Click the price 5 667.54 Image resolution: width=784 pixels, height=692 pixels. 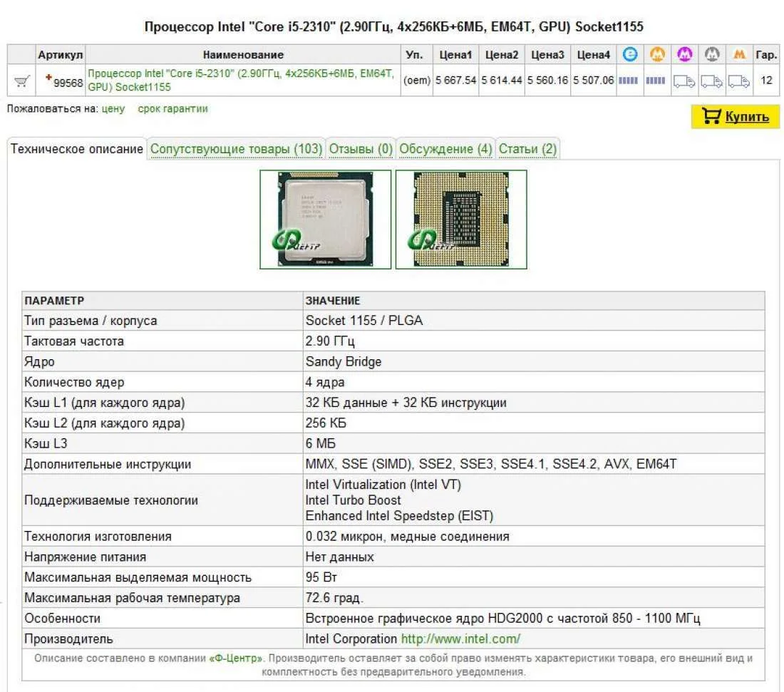(x=455, y=80)
